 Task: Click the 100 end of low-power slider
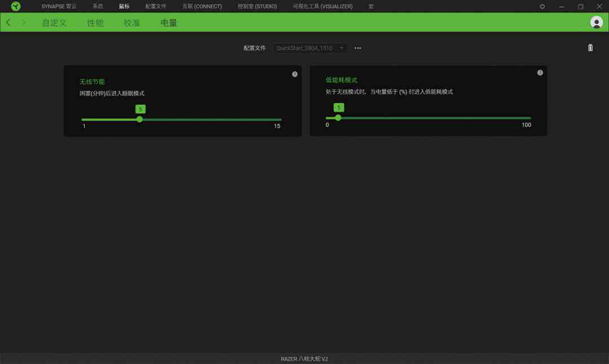pyautogui.click(x=526, y=125)
